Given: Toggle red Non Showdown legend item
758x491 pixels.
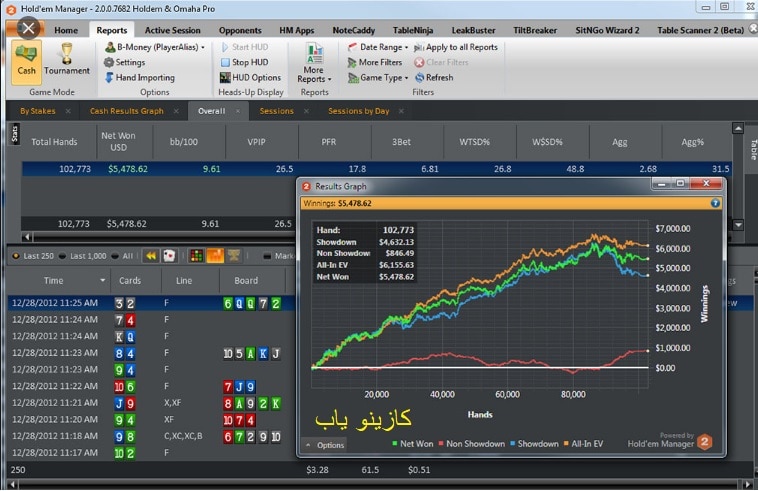Looking at the screenshot, I should [471, 443].
